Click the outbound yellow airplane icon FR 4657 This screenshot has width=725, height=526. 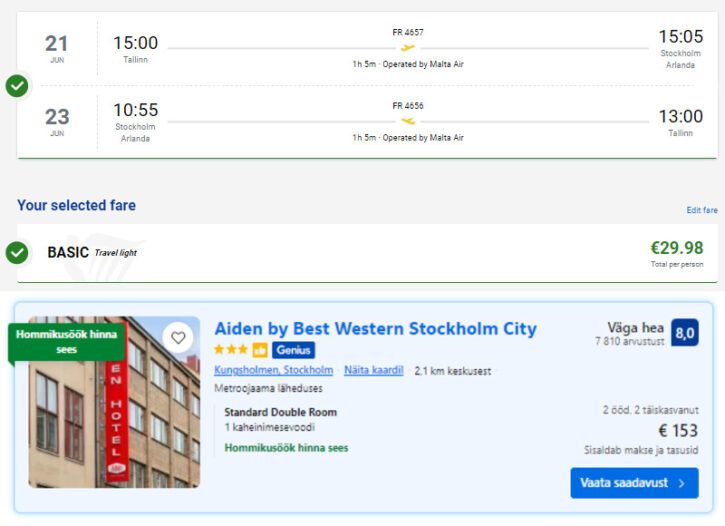407,47
